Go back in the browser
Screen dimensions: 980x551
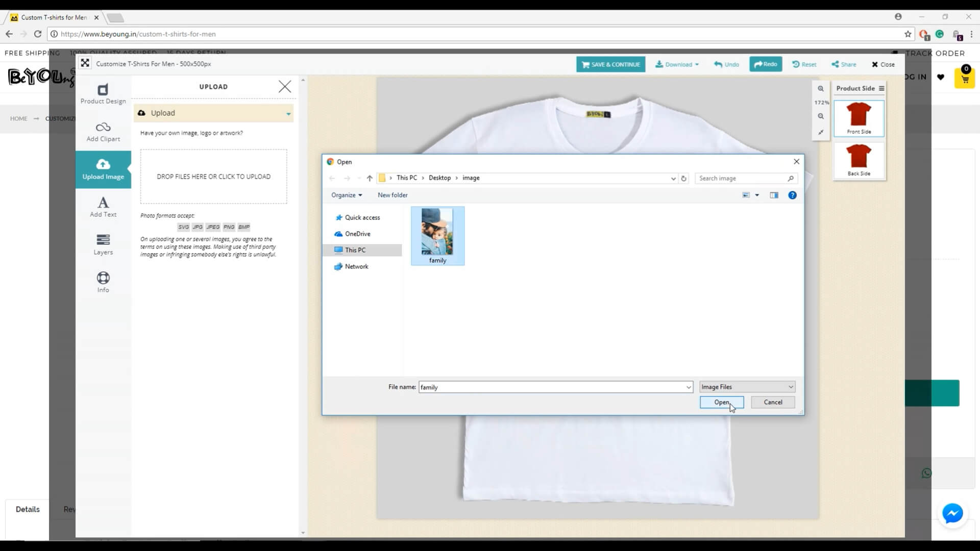coord(9,34)
